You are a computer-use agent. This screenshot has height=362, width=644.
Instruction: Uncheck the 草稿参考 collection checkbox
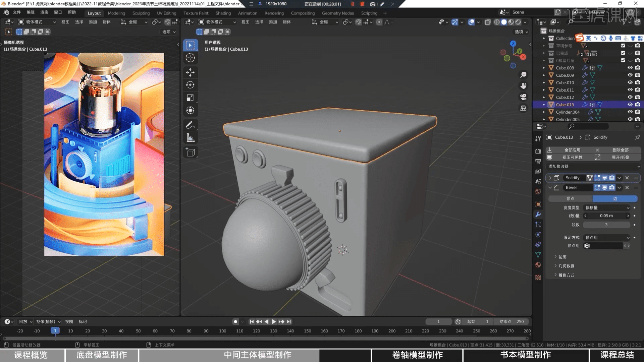coord(623,46)
